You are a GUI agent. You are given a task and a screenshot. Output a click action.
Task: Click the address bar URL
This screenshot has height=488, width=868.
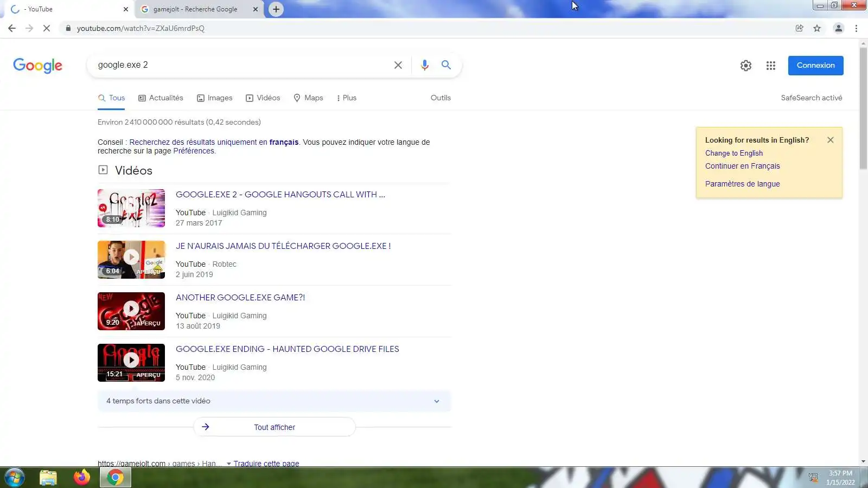tap(141, 28)
